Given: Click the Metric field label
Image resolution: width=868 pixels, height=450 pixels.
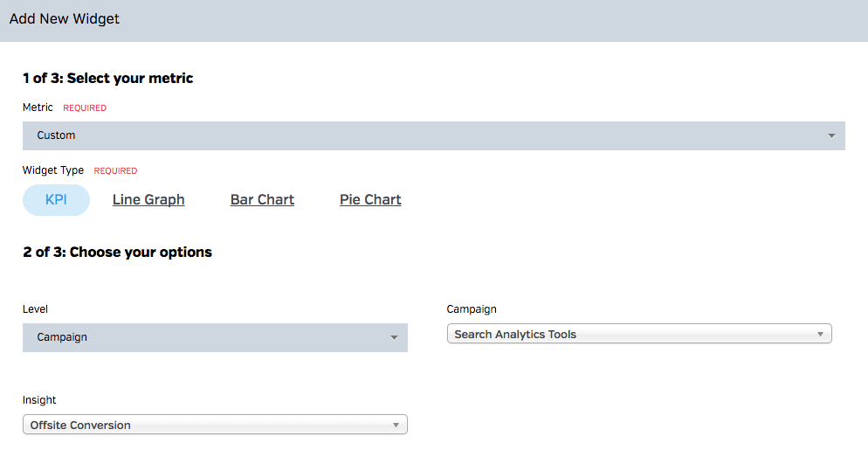Looking at the screenshot, I should click(38, 107).
